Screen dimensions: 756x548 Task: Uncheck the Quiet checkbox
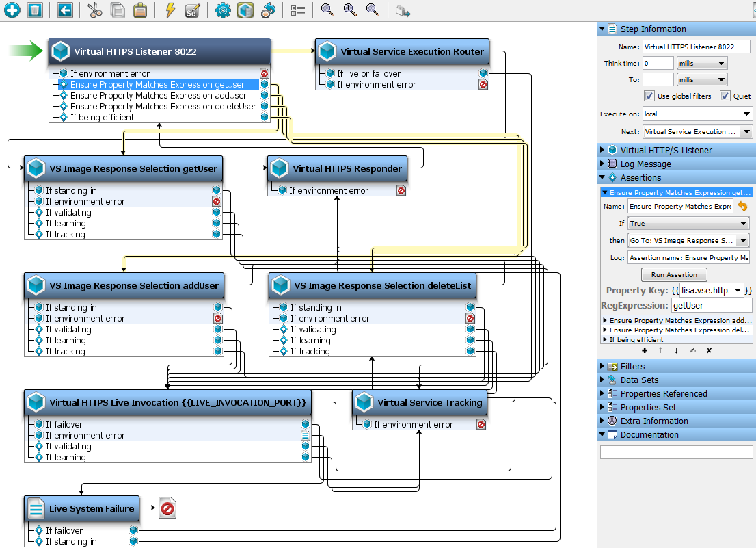(725, 96)
